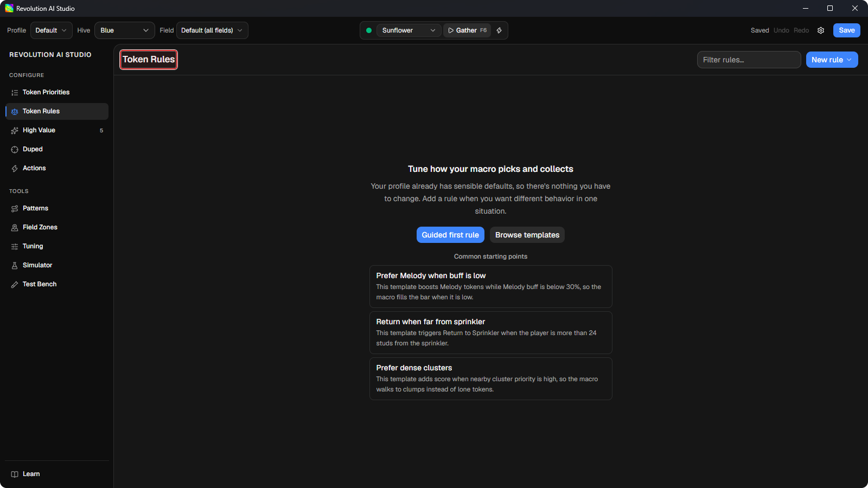Click the Token Priorities list icon
This screenshot has width=868, height=488.
point(15,93)
